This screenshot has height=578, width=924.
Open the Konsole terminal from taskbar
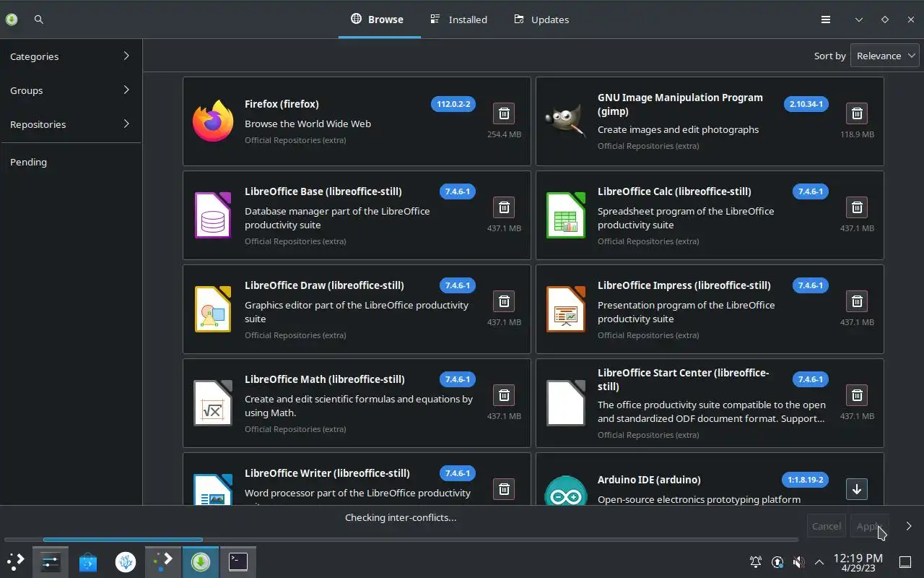(x=238, y=561)
